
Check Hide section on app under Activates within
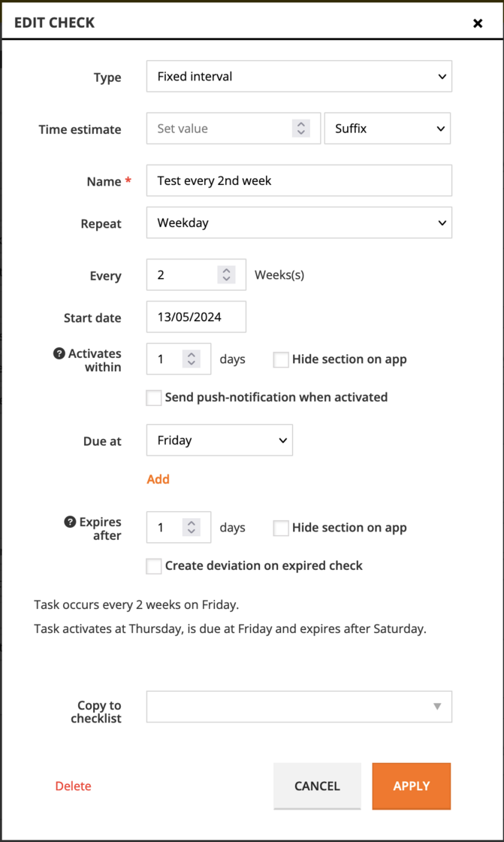[280, 359]
